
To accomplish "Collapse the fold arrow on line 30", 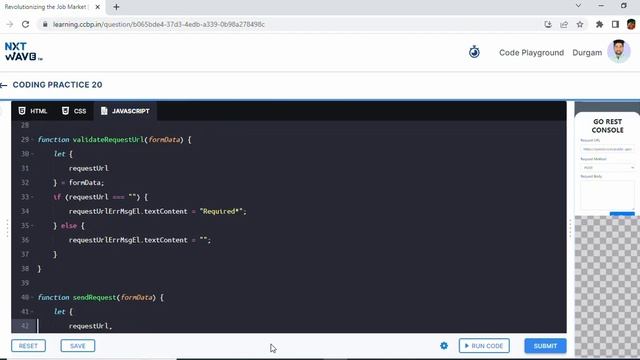I will 32,154.
